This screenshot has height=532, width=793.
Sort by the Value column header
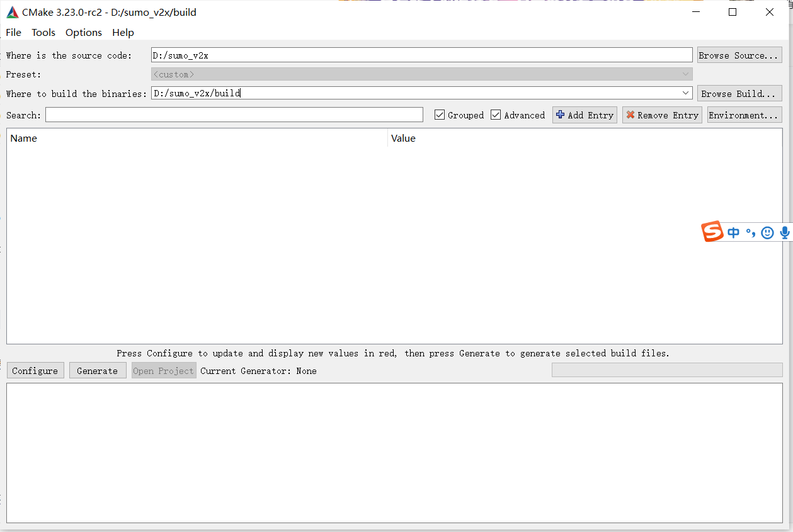(585, 139)
